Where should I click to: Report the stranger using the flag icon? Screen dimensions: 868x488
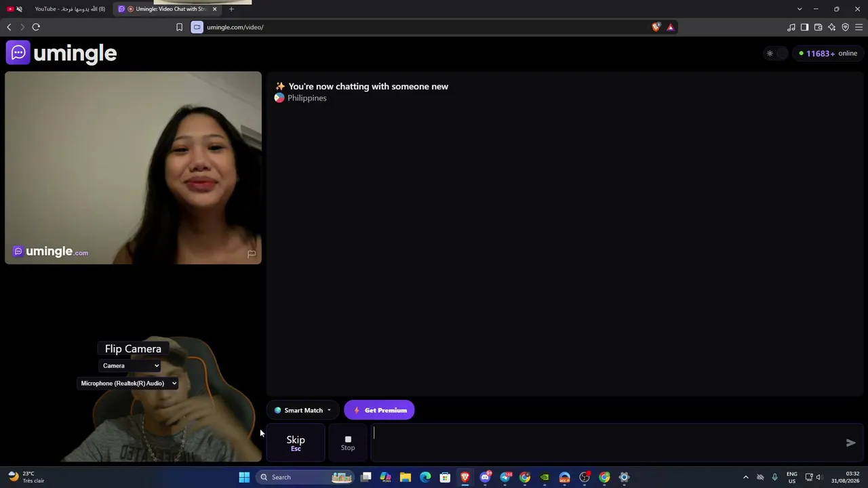252,254
